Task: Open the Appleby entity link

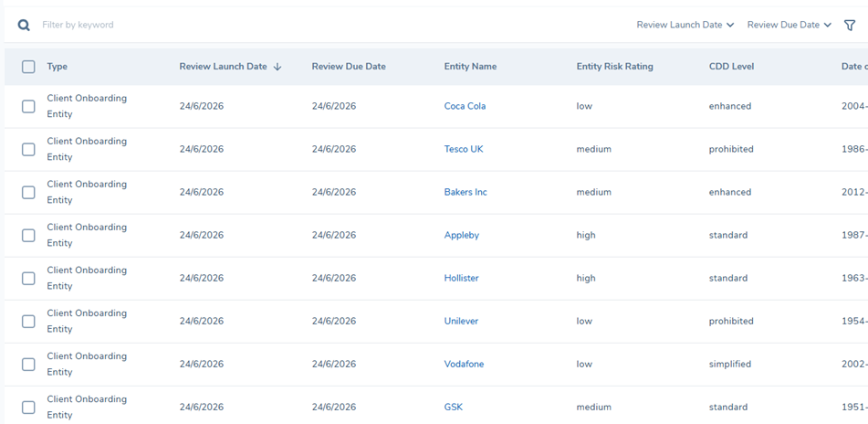Action: 462,235
